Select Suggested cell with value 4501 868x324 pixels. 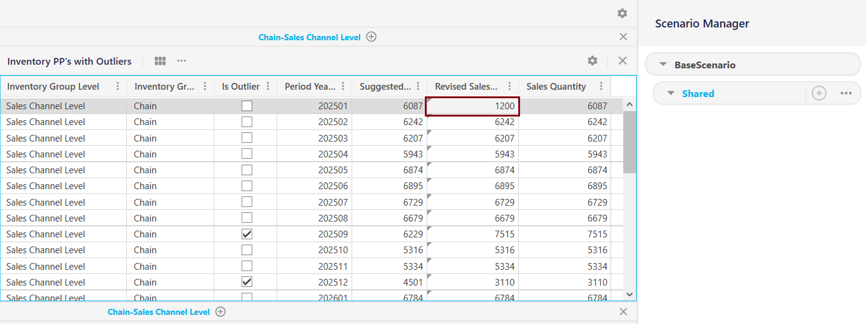389,282
